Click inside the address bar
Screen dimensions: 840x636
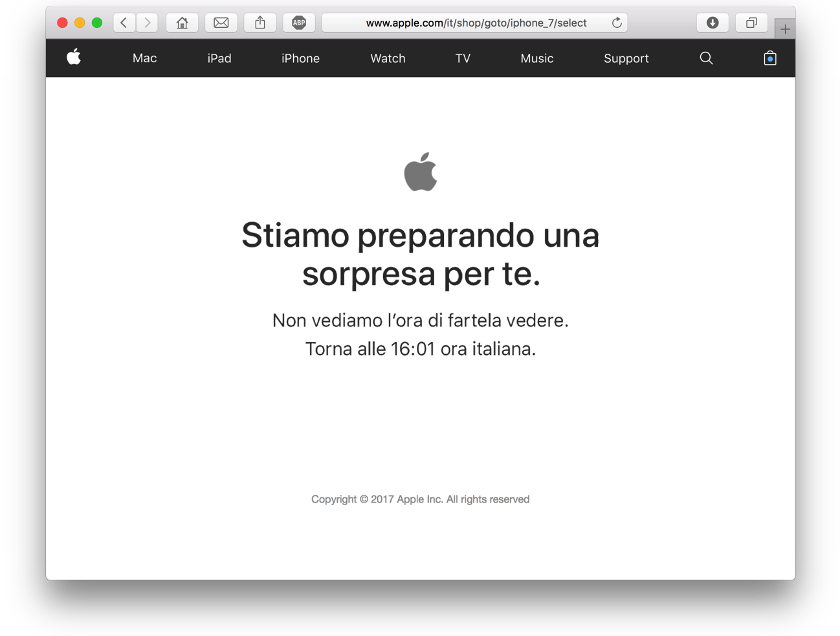pyautogui.click(x=476, y=22)
